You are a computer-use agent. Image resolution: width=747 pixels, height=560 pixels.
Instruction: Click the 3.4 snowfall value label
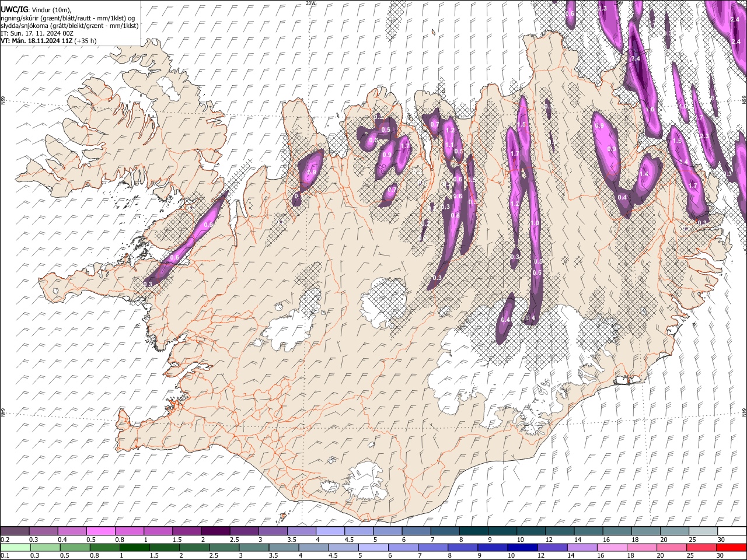(636, 59)
